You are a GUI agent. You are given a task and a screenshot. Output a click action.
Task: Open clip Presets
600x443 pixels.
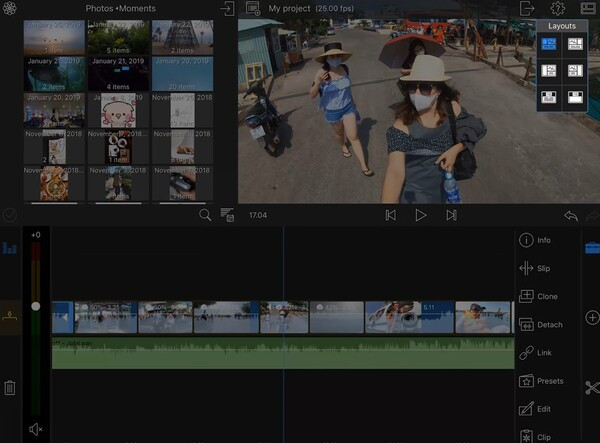tap(541, 381)
